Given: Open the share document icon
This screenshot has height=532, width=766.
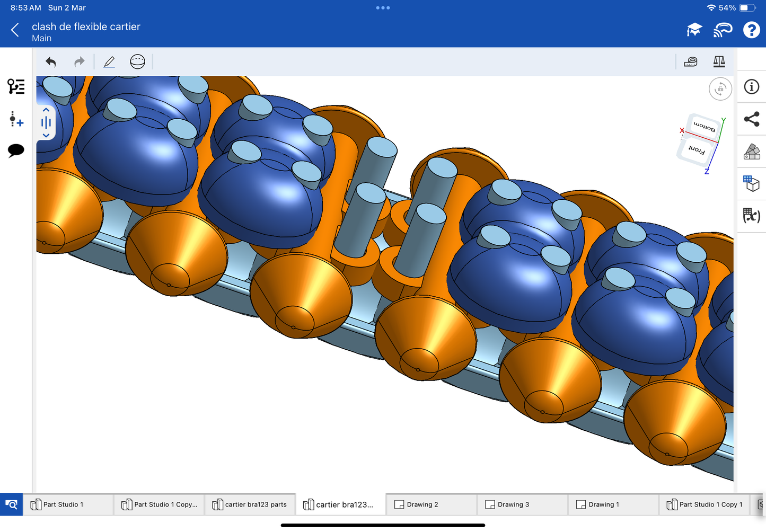Looking at the screenshot, I should click(x=751, y=119).
